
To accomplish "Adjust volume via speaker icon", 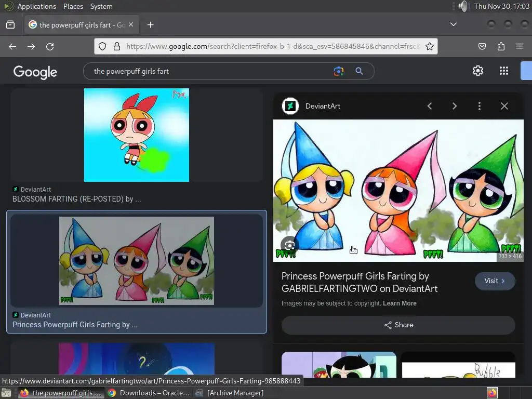I will point(463,6).
